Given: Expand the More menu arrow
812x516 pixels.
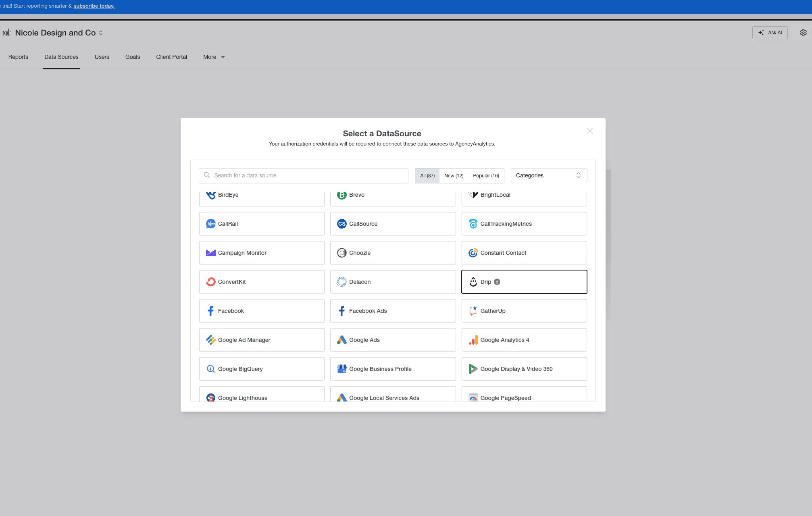Looking at the screenshot, I should pos(223,57).
